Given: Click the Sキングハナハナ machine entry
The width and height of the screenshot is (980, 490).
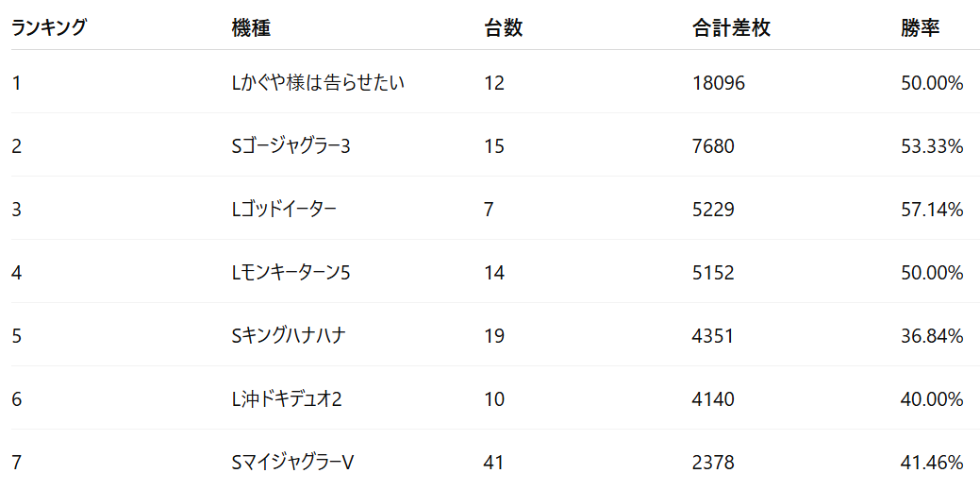Looking at the screenshot, I should tap(289, 335).
